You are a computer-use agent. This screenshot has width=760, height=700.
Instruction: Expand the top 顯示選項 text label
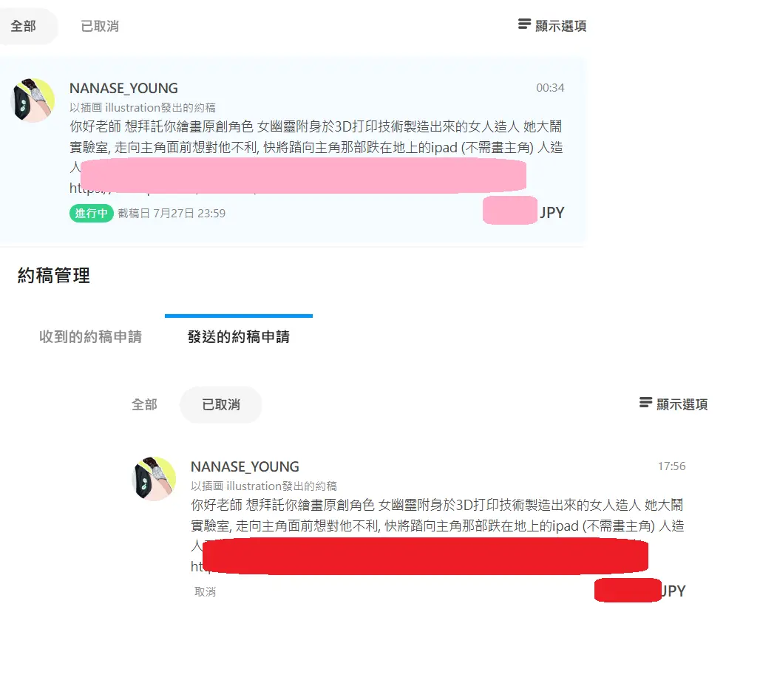point(561,26)
